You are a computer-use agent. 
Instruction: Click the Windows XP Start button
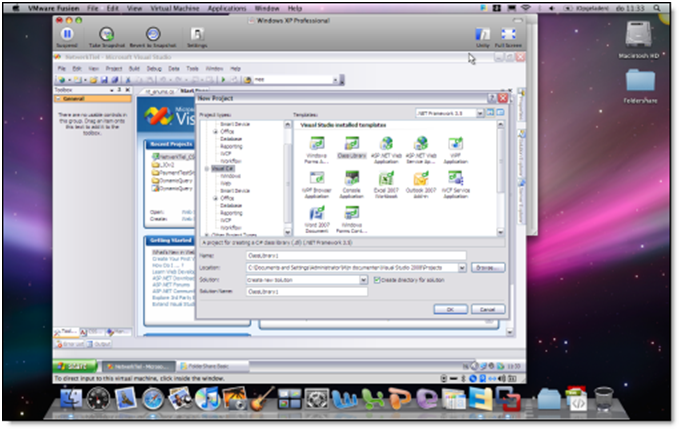(75, 366)
